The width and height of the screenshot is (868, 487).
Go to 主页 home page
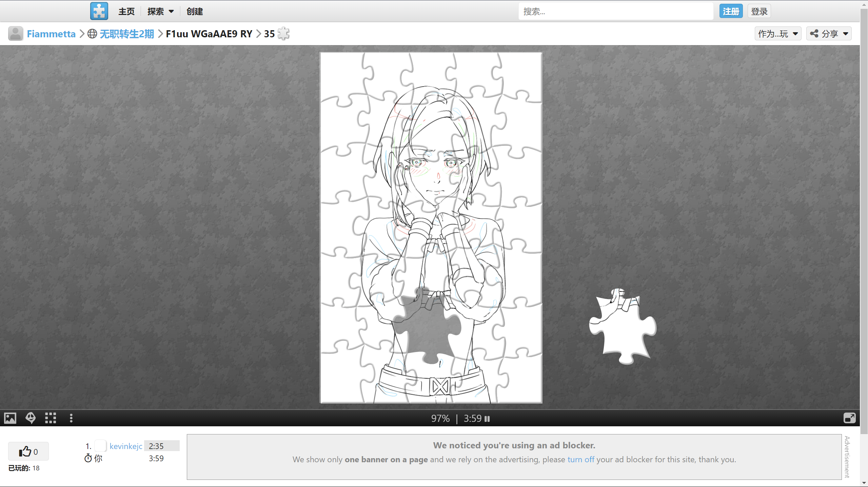tap(126, 12)
